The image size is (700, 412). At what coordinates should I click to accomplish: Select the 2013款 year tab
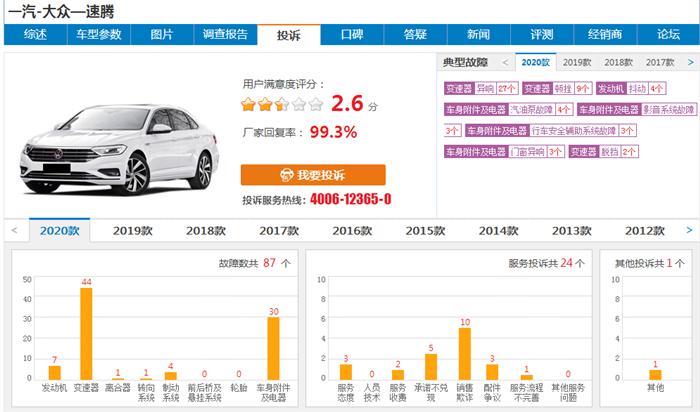(572, 231)
